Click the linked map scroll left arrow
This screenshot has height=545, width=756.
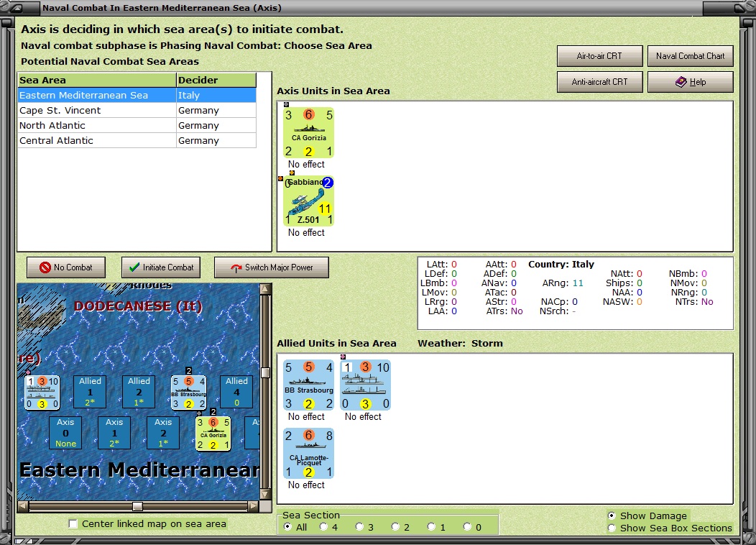point(23,506)
